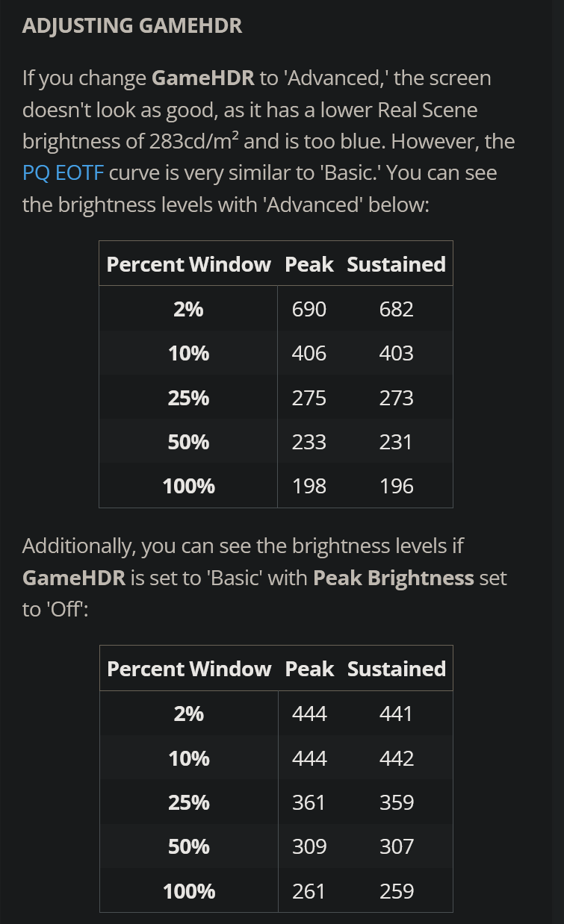Click Percent Window header in first table
The image size is (564, 924).
[188, 264]
